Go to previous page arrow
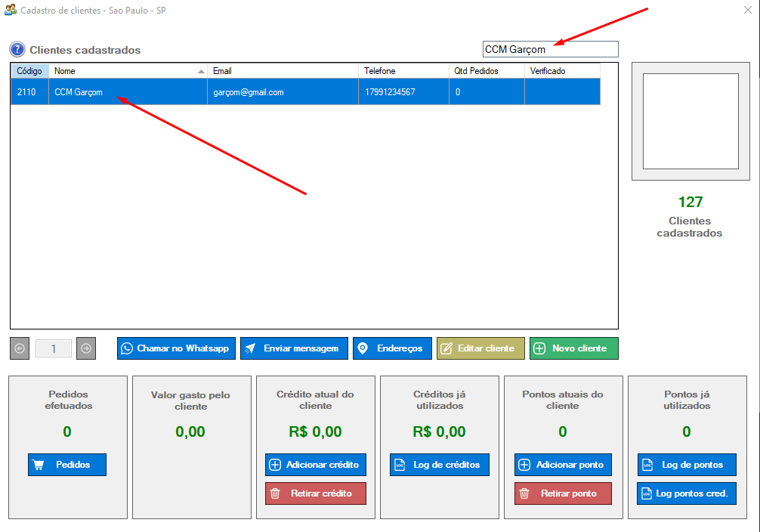Screen dimensions: 760x532 pyautogui.click(x=20, y=348)
